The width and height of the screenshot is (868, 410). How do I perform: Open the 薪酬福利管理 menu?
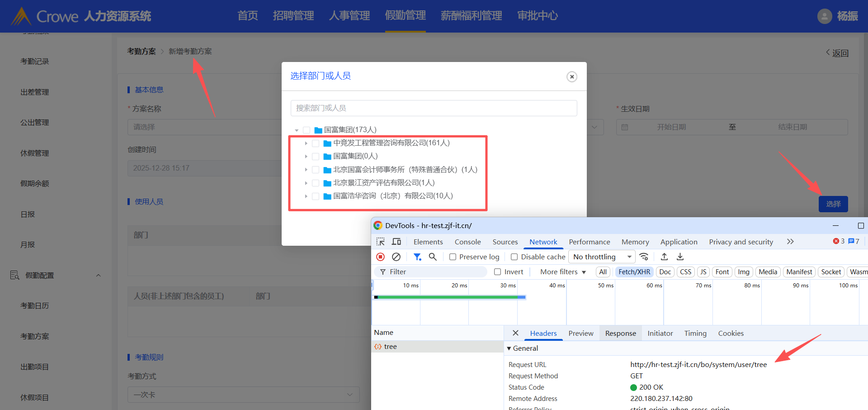click(471, 16)
